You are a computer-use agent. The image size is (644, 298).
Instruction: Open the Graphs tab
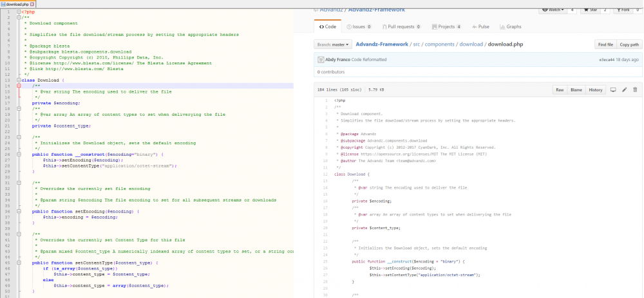point(511,26)
